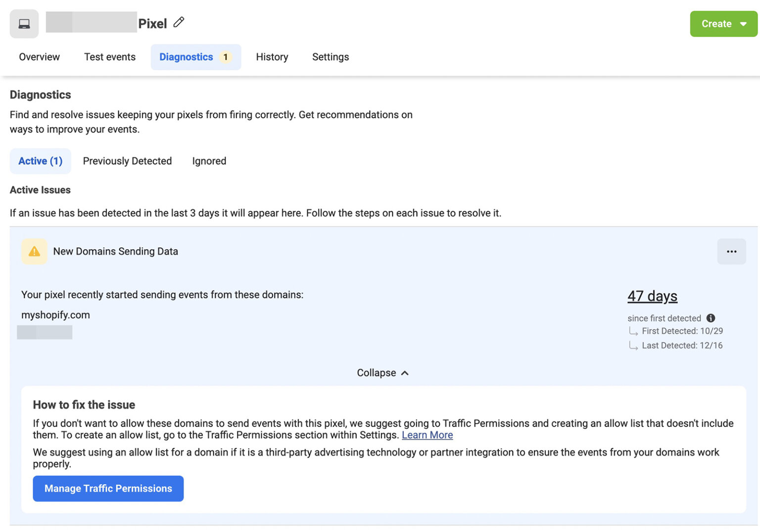This screenshot has height=532, width=760.
Task: Edit pixel name with the pencil icon
Action: tap(179, 22)
